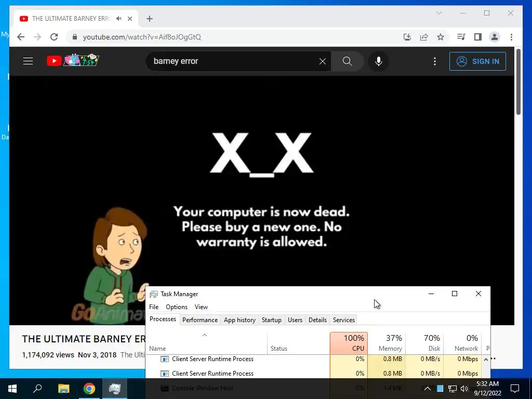Select first Client Server Runtime Process row

pyautogui.click(x=314, y=359)
